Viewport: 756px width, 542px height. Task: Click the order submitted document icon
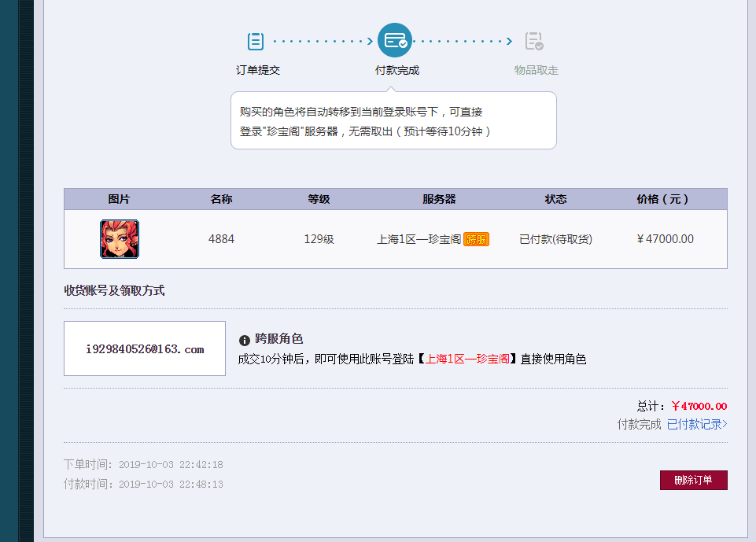tap(255, 42)
